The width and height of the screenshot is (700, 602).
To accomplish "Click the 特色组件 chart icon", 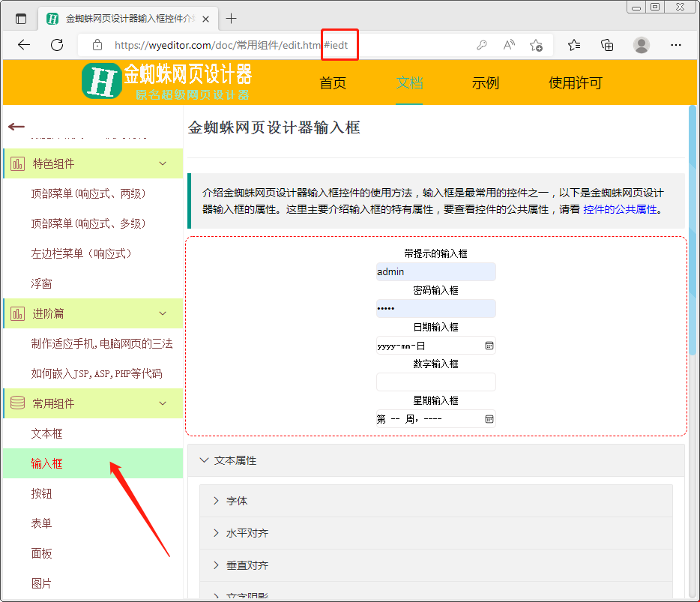I will tap(17, 163).
